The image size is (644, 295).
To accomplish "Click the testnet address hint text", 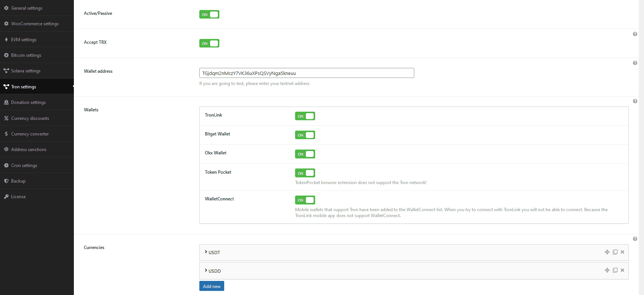I will [254, 83].
